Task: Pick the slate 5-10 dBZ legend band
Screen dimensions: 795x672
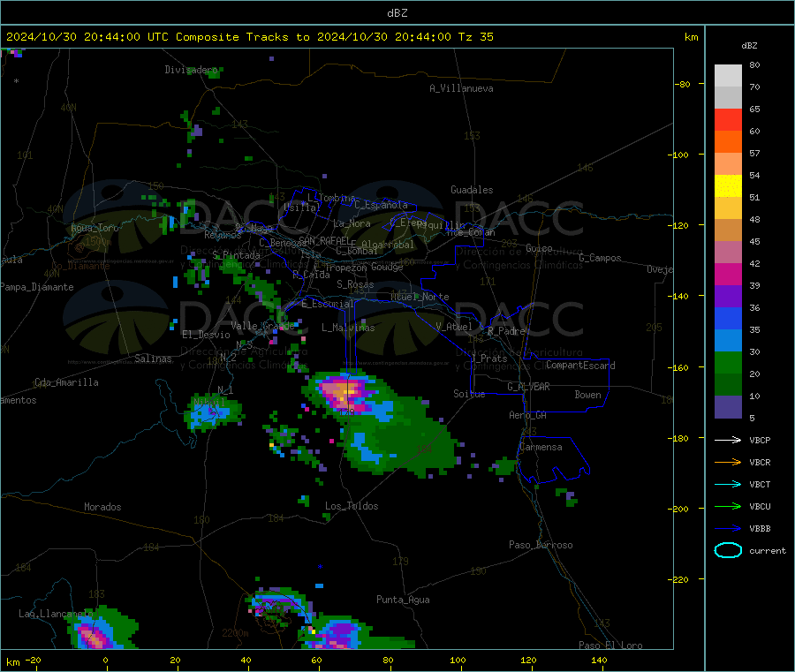Action: [x=728, y=407]
